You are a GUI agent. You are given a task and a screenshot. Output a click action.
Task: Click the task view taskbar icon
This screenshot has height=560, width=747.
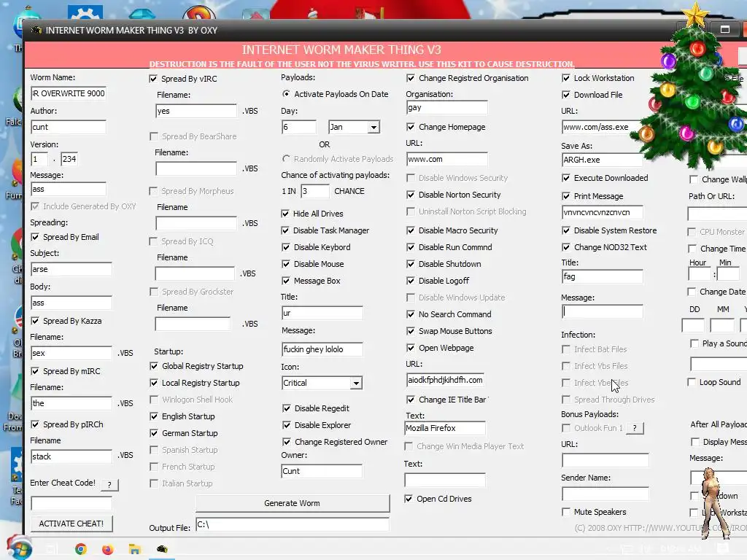coord(52,549)
